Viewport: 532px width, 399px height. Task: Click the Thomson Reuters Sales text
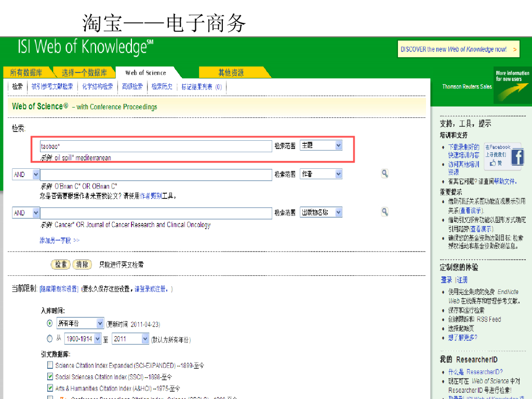point(467,87)
